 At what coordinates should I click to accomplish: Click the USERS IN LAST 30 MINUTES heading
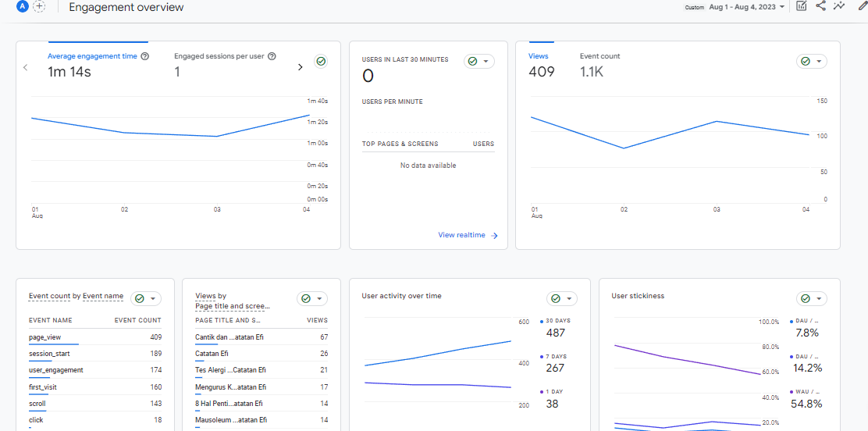click(x=405, y=59)
